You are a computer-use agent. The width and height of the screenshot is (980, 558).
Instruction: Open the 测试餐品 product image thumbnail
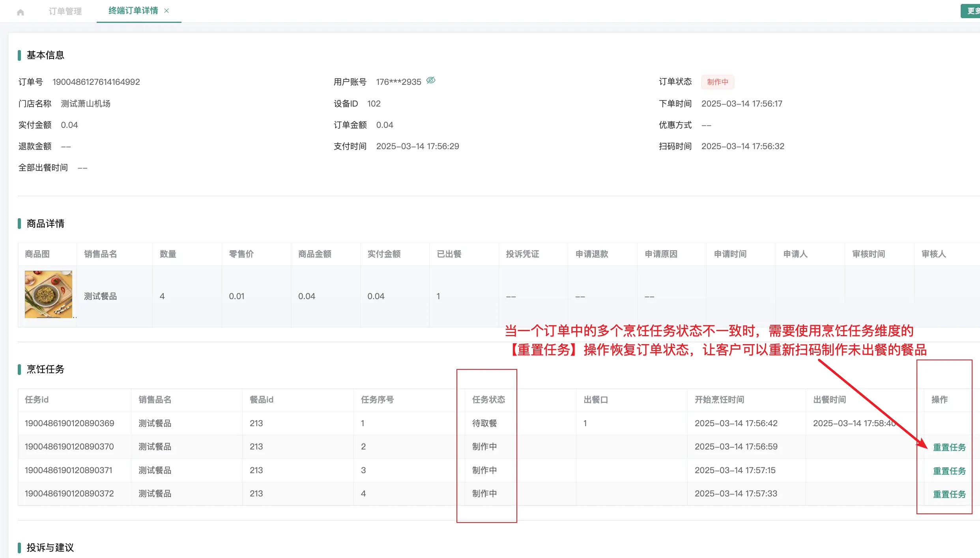click(49, 294)
